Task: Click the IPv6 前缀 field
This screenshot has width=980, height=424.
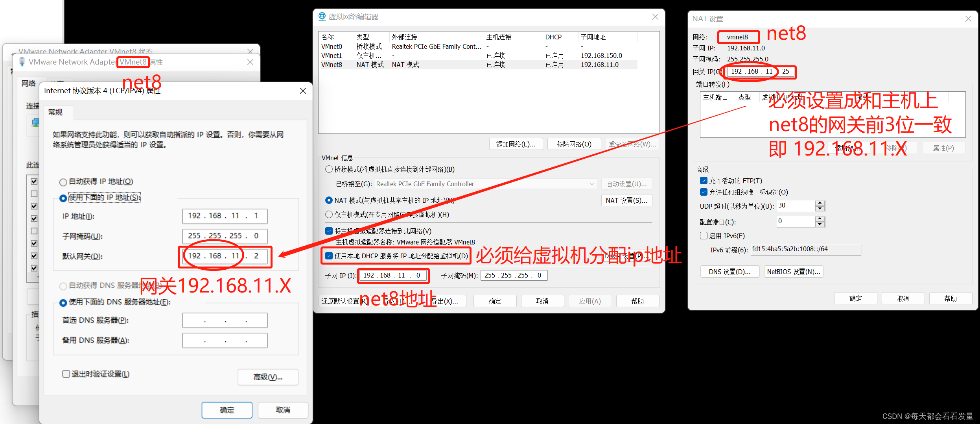Action: point(806,250)
